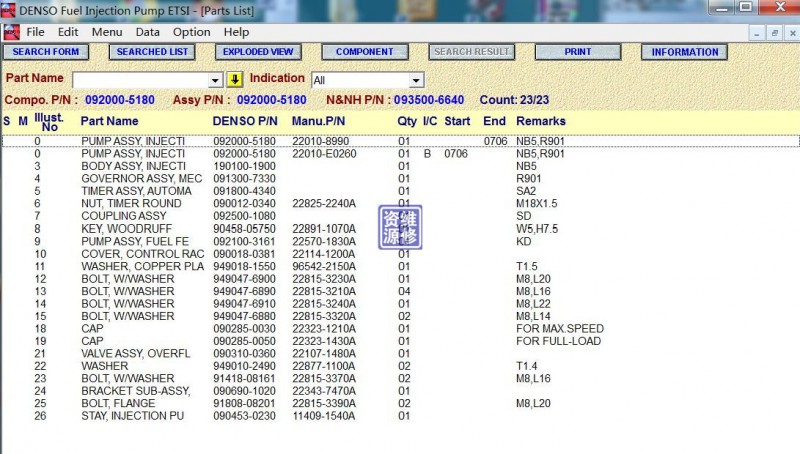Select STAY, INJECTION PU row
The height and width of the screenshot is (454, 800).
click(x=401, y=416)
